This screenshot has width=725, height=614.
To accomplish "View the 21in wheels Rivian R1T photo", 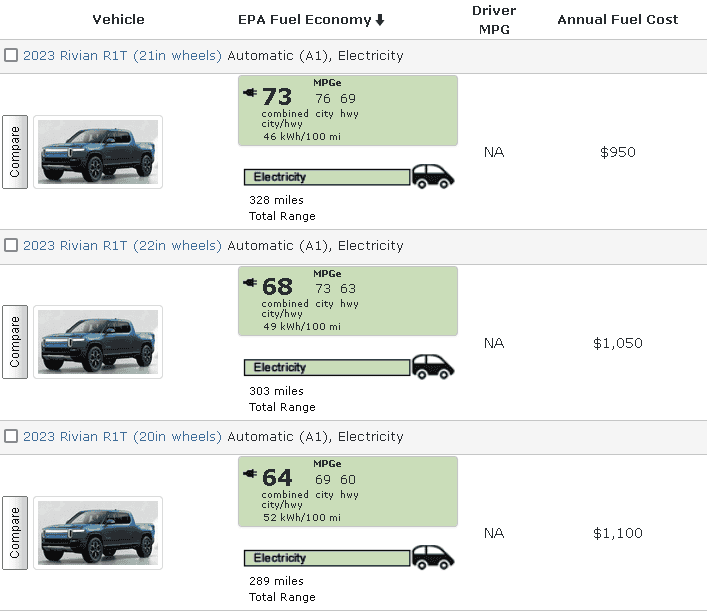I will (98, 152).
